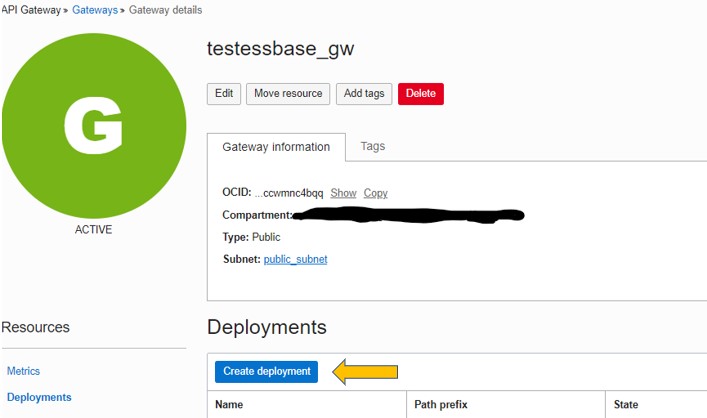
Task: Click the testessbase_gw gateway title
Action: pyautogui.click(x=280, y=49)
